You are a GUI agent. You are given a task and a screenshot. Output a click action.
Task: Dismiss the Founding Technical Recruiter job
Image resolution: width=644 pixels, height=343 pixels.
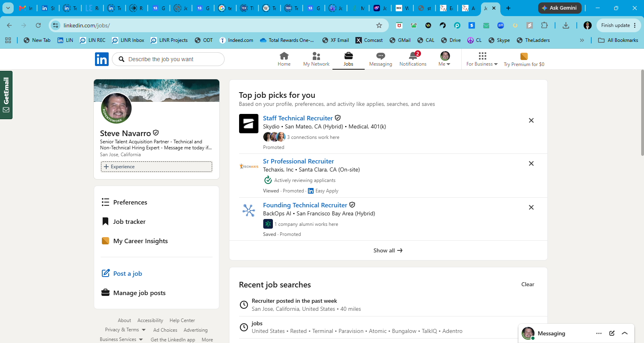tap(531, 207)
